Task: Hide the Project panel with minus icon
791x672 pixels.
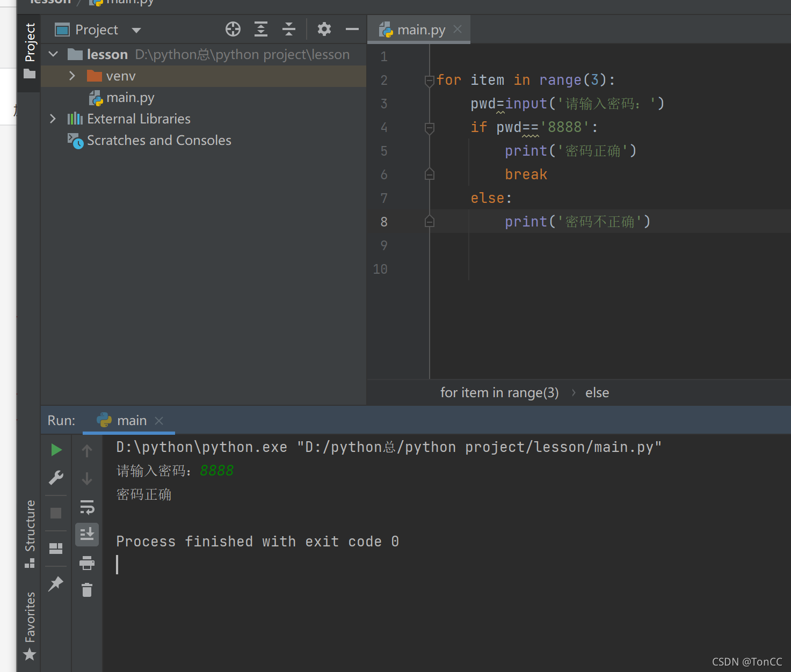Action: (352, 29)
